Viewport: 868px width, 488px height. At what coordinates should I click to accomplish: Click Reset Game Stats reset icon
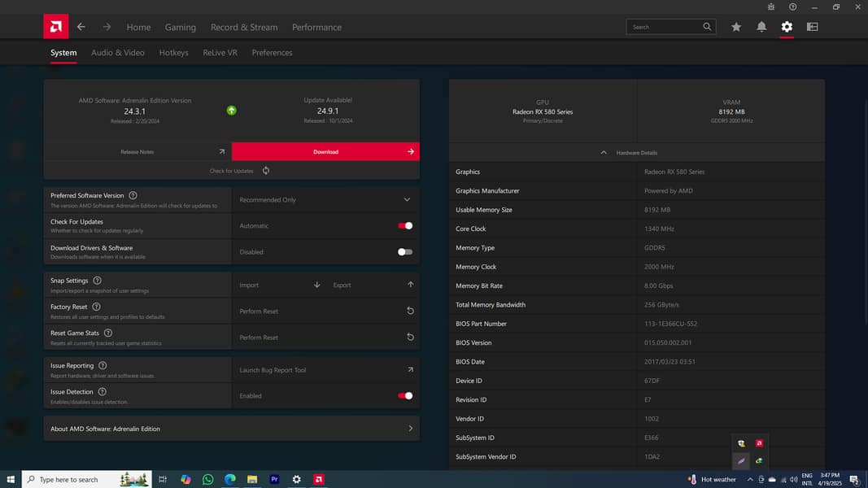pyautogui.click(x=410, y=337)
